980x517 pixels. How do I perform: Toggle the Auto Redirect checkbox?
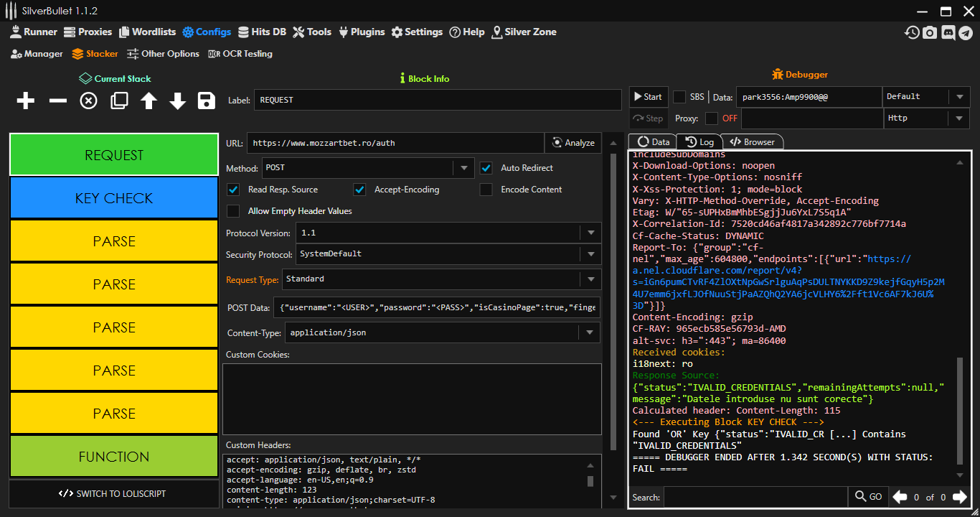[x=486, y=168]
